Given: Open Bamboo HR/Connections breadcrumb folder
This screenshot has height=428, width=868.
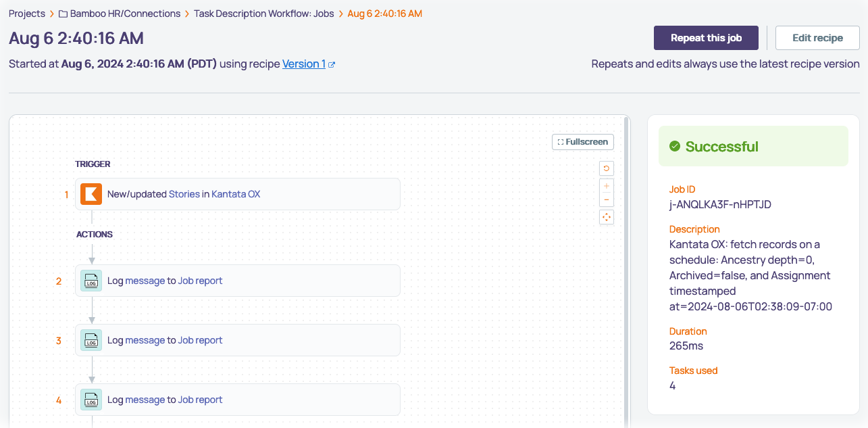Looking at the screenshot, I should 125,14.
